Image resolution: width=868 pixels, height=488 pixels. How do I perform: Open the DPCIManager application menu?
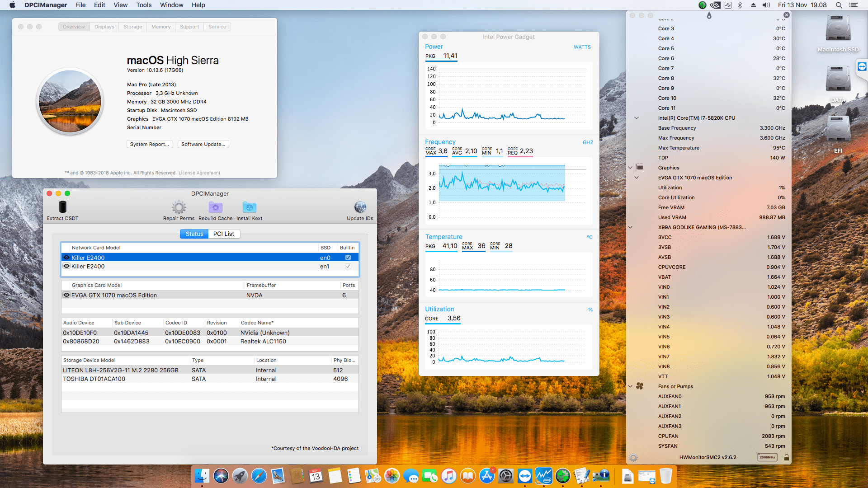[x=46, y=5]
